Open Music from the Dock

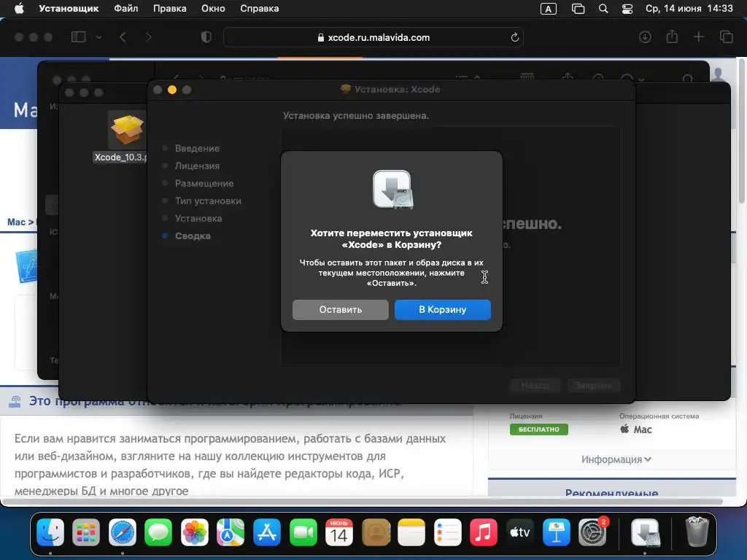[x=484, y=532]
